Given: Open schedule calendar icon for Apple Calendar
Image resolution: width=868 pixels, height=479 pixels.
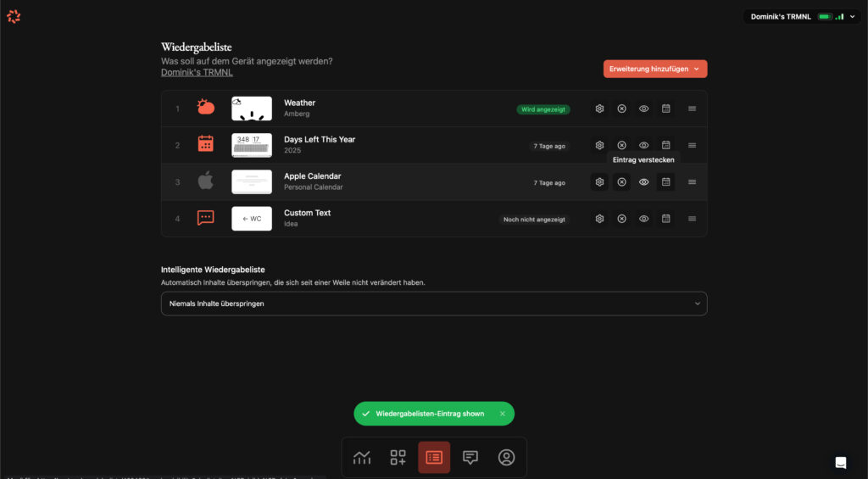Looking at the screenshot, I should [666, 182].
